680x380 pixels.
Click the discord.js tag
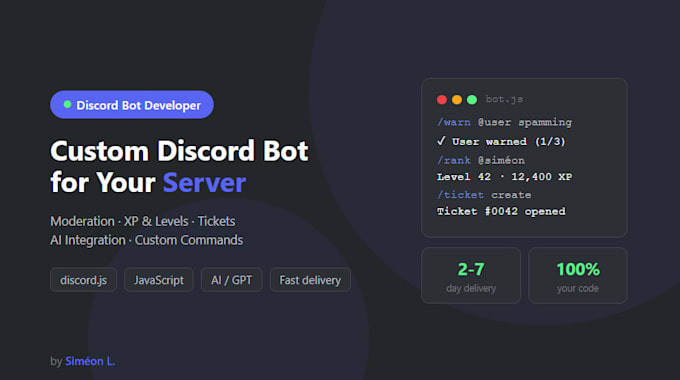click(x=83, y=280)
